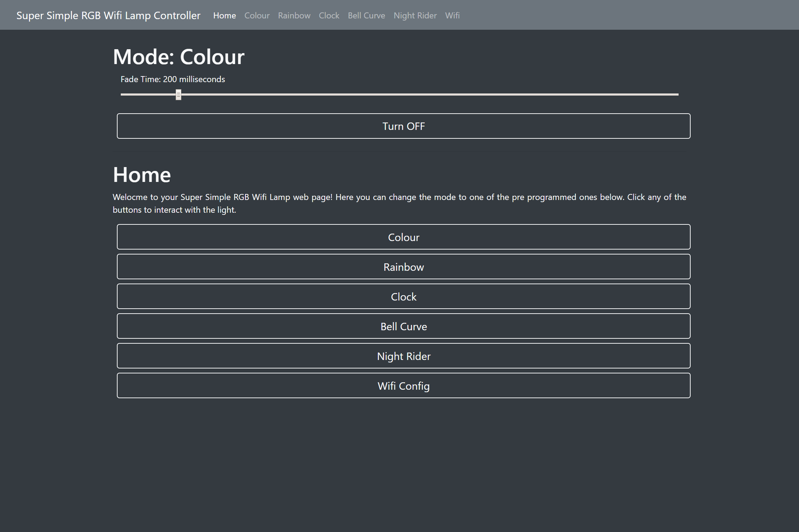The height and width of the screenshot is (532, 799).
Task: Click the far right end of Fade Time slider
Action: tap(677, 95)
